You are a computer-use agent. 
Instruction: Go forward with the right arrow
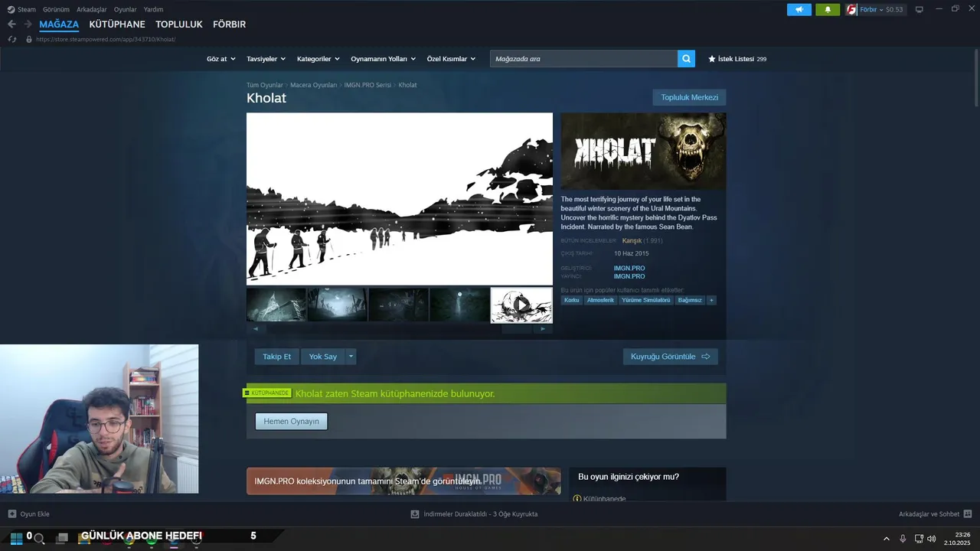(28, 24)
